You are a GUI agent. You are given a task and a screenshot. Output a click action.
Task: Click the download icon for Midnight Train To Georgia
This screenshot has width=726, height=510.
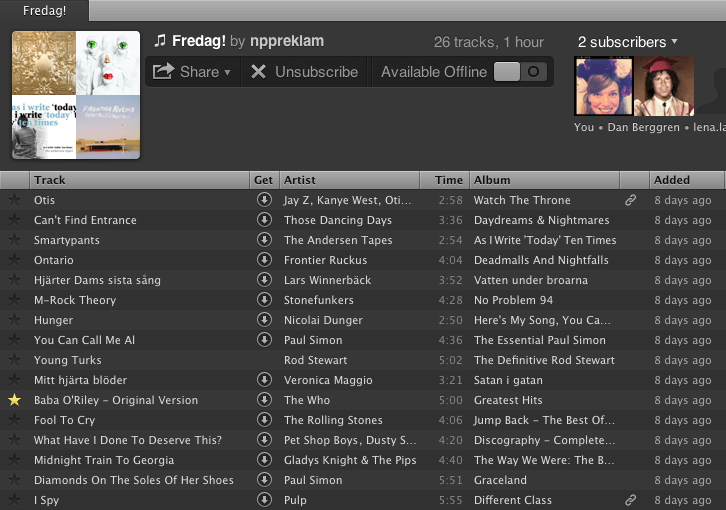[264, 460]
